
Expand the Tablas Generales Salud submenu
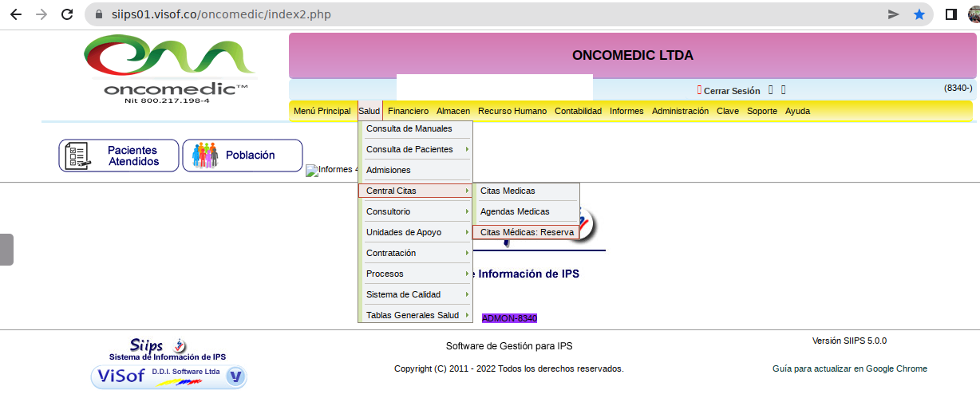click(415, 315)
